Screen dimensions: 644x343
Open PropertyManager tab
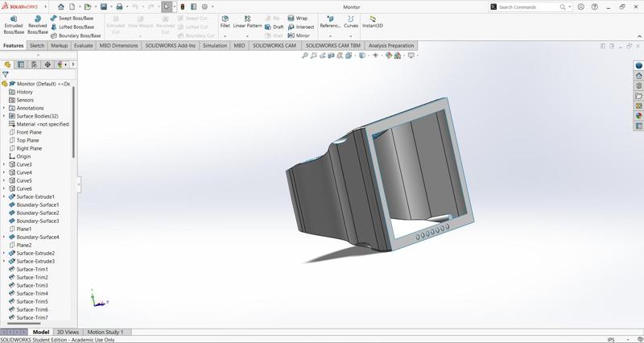(21, 64)
